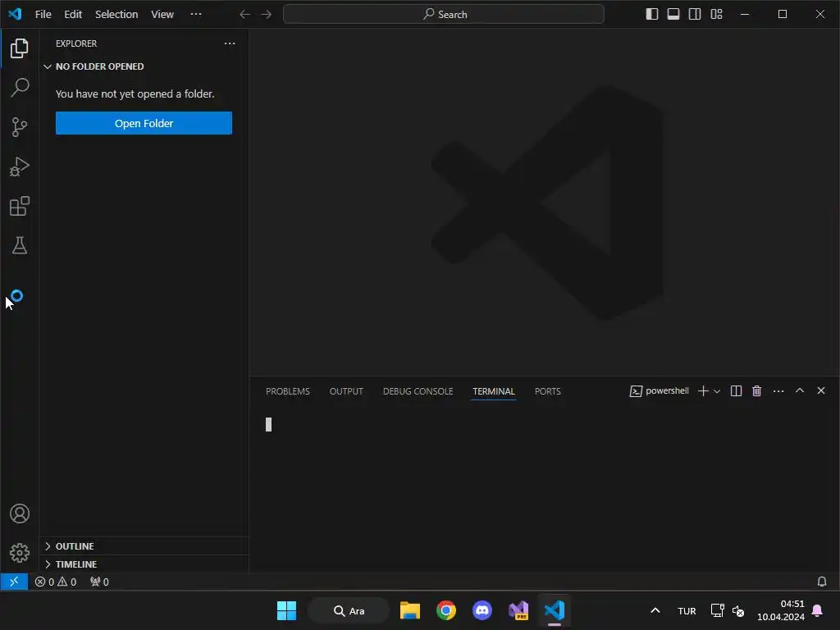Screen dimensions: 840x630
Task: Toggle the primary side bar layout icon
Action: pos(652,15)
